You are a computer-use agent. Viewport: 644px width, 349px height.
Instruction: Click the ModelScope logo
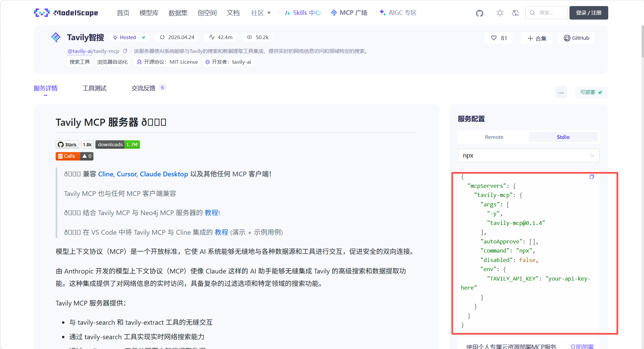pyautogui.click(x=66, y=13)
